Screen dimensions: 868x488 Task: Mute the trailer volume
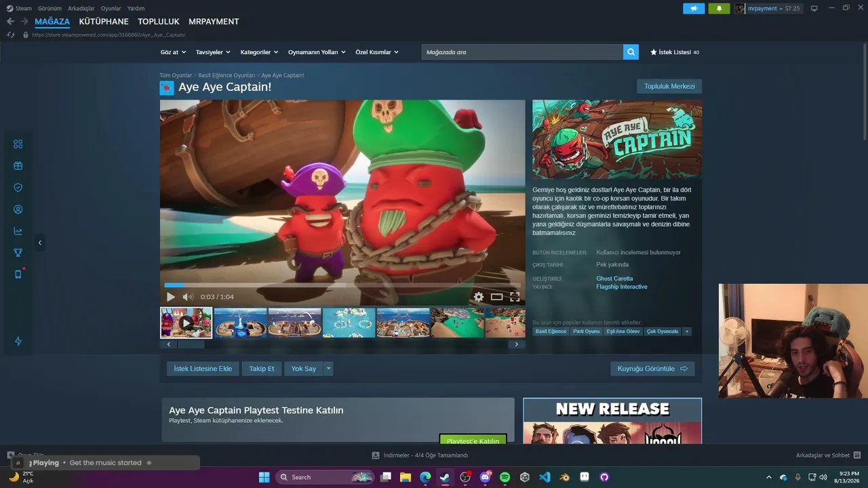[x=188, y=297]
